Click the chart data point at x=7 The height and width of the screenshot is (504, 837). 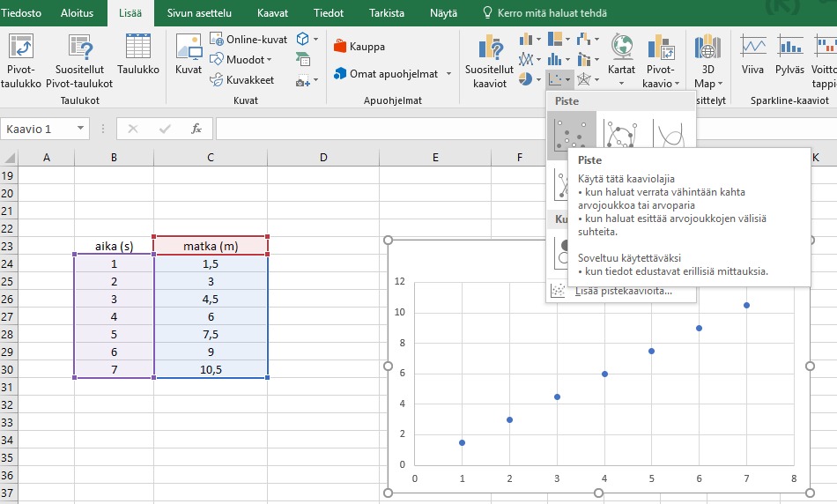[746, 306]
